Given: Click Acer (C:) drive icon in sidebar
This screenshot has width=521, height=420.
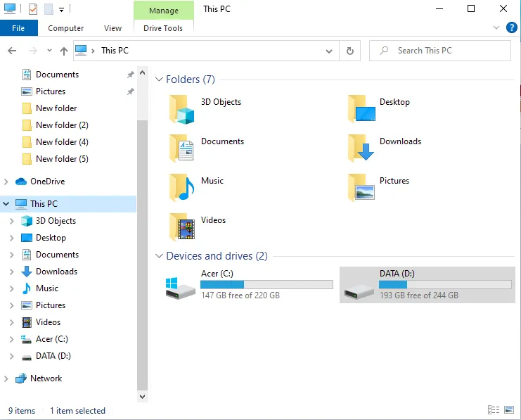Looking at the screenshot, I should click(26, 339).
